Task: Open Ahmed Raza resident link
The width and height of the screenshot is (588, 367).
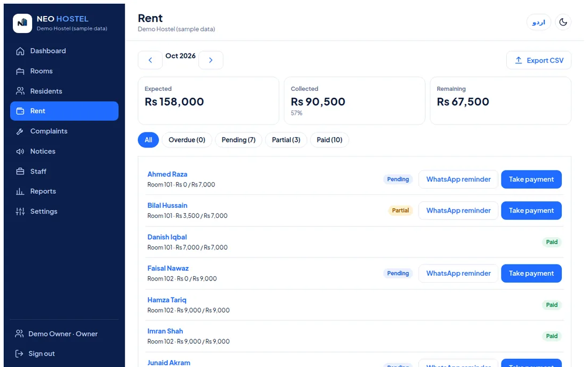Action: (x=167, y=174)
